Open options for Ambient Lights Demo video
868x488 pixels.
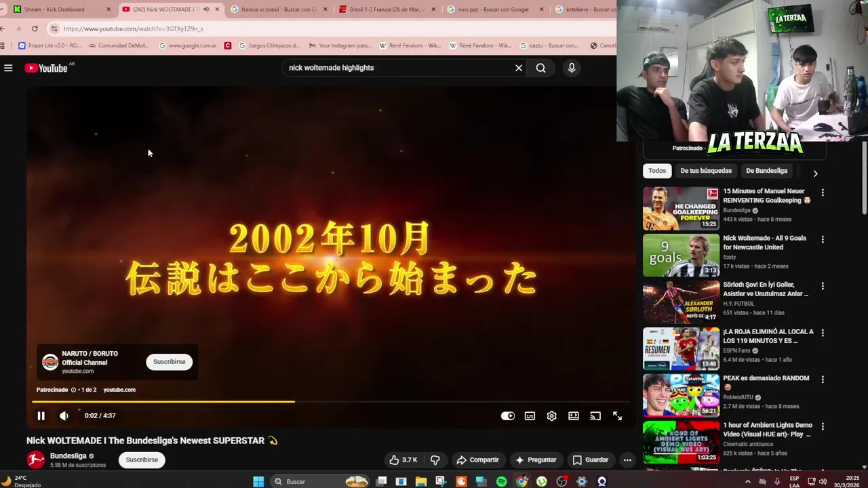click(x=823, y=427)
